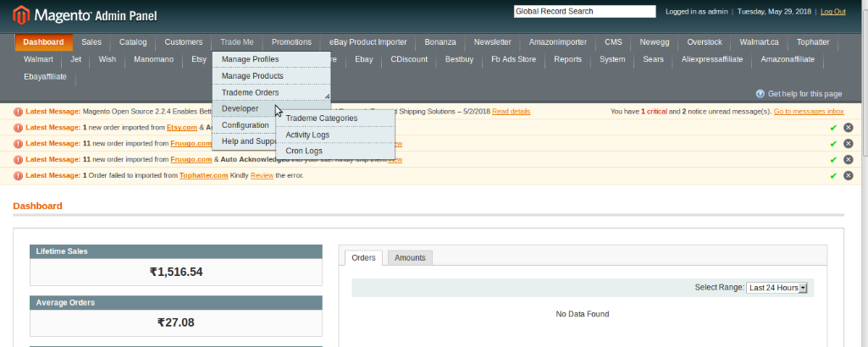Dismiss the Tophatter.com failed order message
Image resolution: width=868 pixels, height=347 pixels.
coord(848,176)
